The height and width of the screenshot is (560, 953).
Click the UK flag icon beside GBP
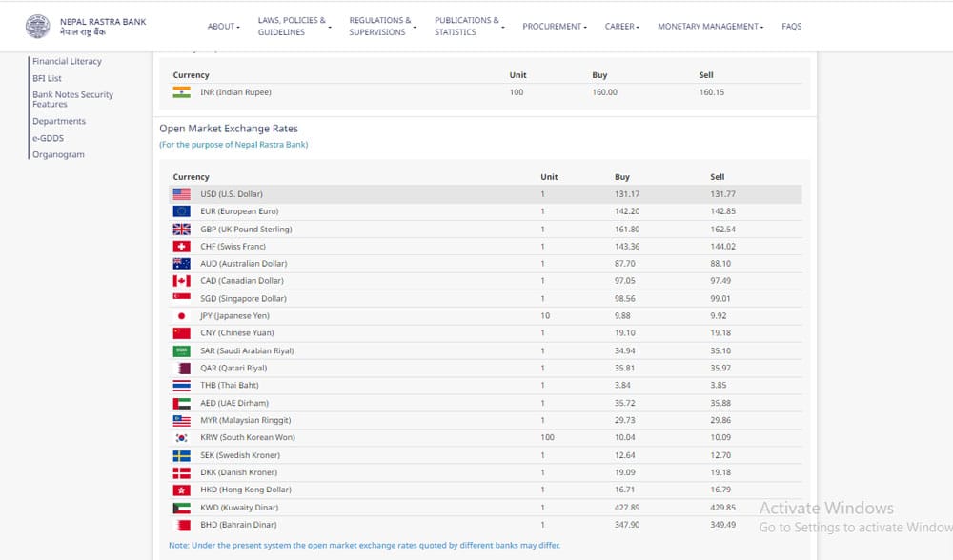click(x=181, y=229)
